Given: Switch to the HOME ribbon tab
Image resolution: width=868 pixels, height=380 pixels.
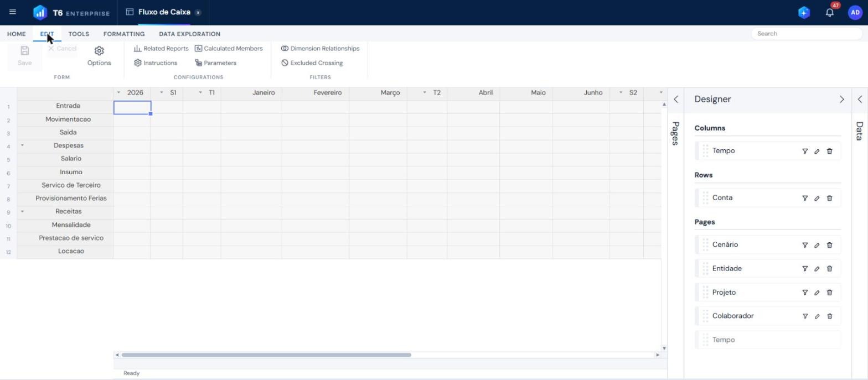Looking at the screenshot, I should 17,34.
